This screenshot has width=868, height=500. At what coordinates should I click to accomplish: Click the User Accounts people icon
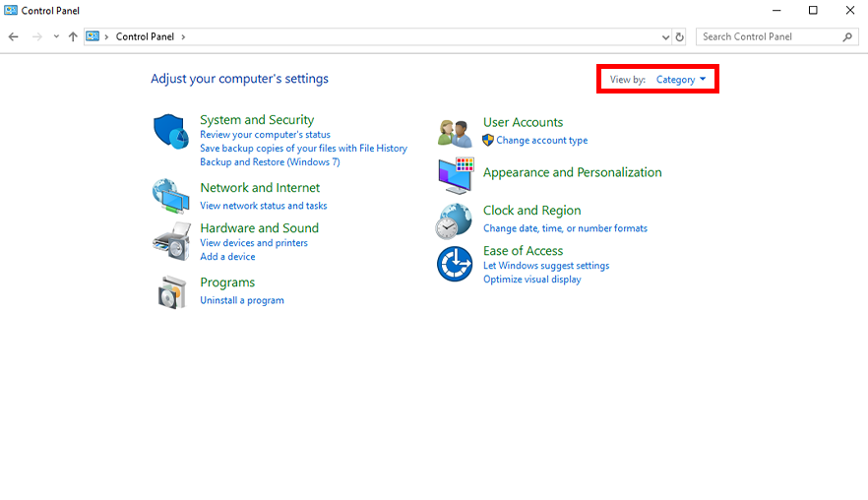[x=455, y=132]
